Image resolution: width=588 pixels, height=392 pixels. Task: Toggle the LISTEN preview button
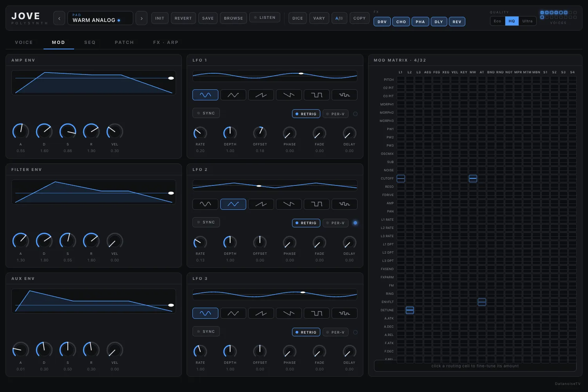[265, 18]
